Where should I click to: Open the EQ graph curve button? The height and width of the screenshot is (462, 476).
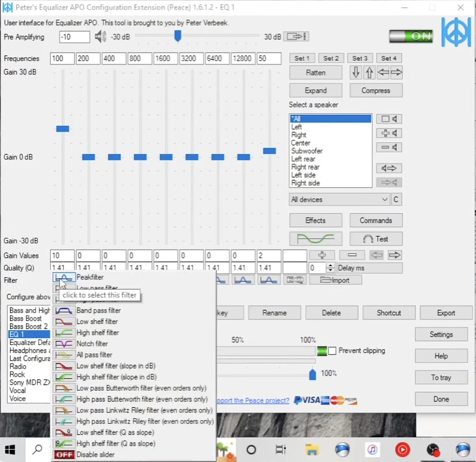coord(316,239)
